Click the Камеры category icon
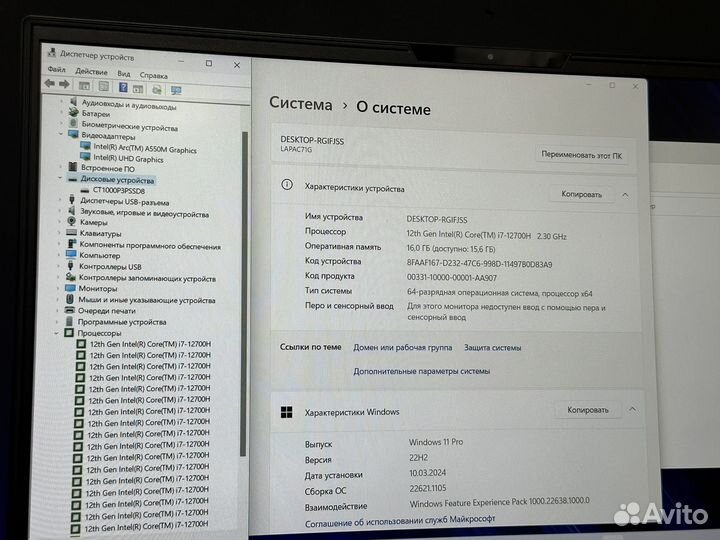Viewport: 720px width, 540px height. tap(71, 221)
